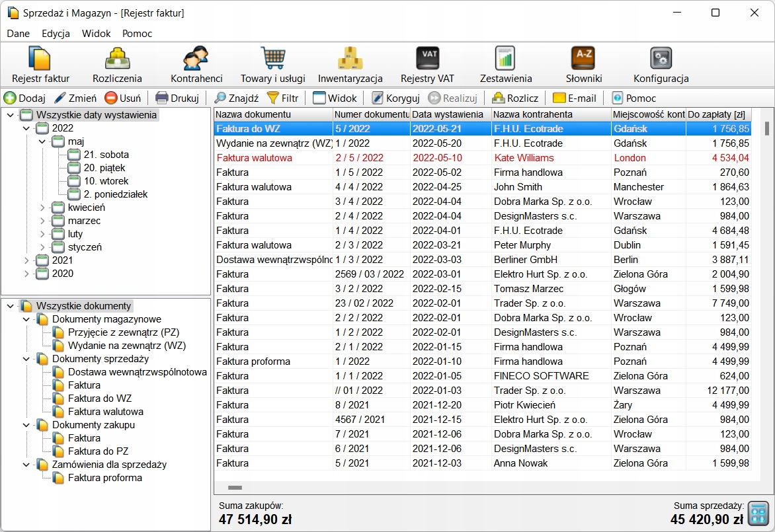
Task: Open Słowniki dictionary icon
Action: [584, 65]
